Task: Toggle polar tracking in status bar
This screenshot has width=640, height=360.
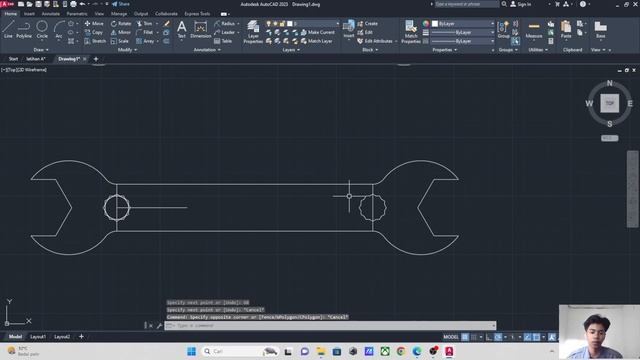Action: click(498, 337)
